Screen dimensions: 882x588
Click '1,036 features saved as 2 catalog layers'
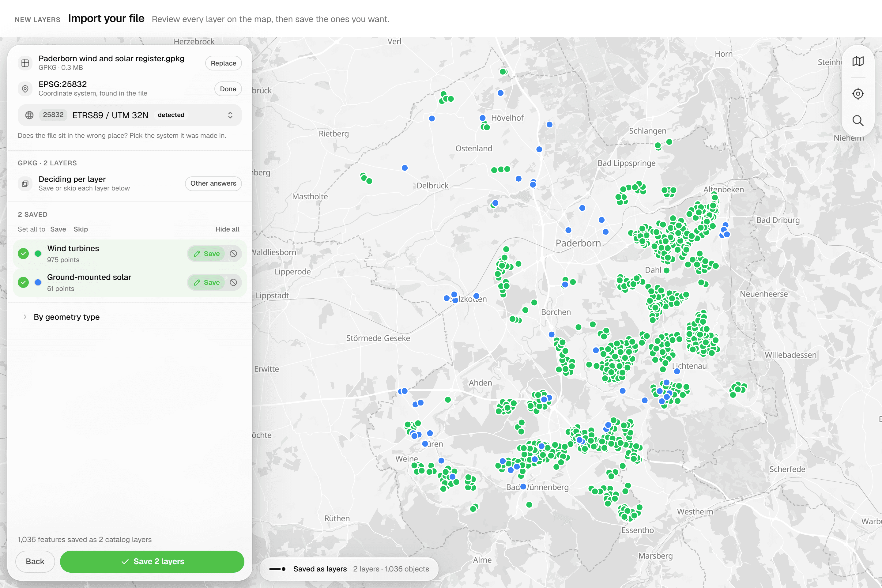(x=85, y=539)
